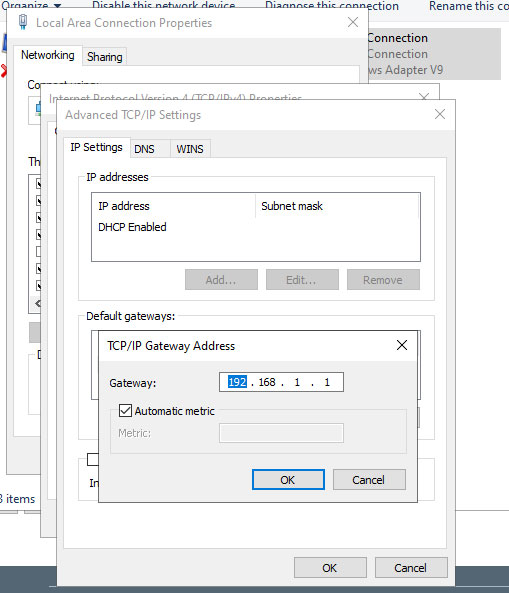
Task: Uncheck the Automatic metric checkbox
Action: (125, 411)
